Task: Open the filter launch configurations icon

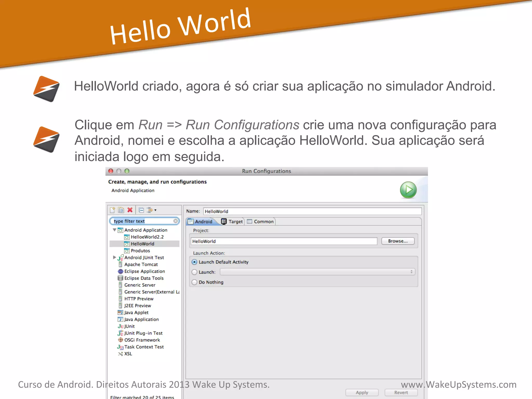Action: [150, 210]
